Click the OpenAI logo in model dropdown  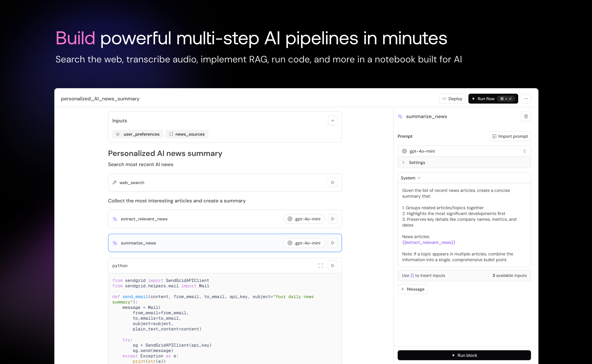point(404,151)
